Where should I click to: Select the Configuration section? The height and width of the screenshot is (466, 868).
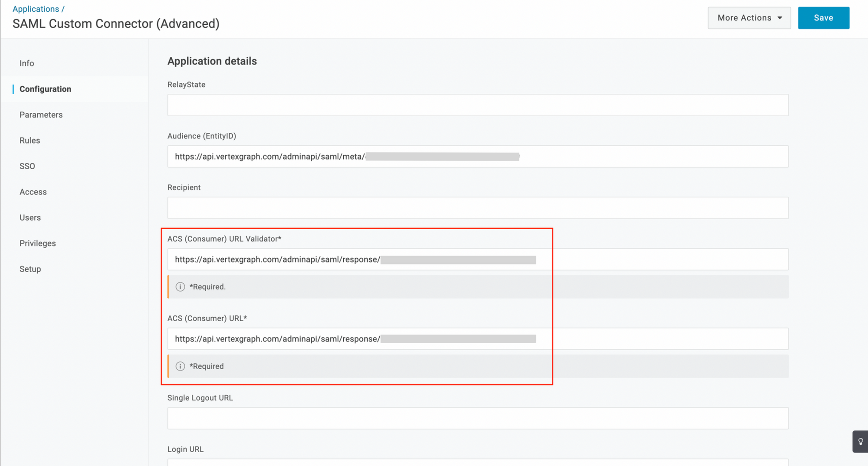46,89
